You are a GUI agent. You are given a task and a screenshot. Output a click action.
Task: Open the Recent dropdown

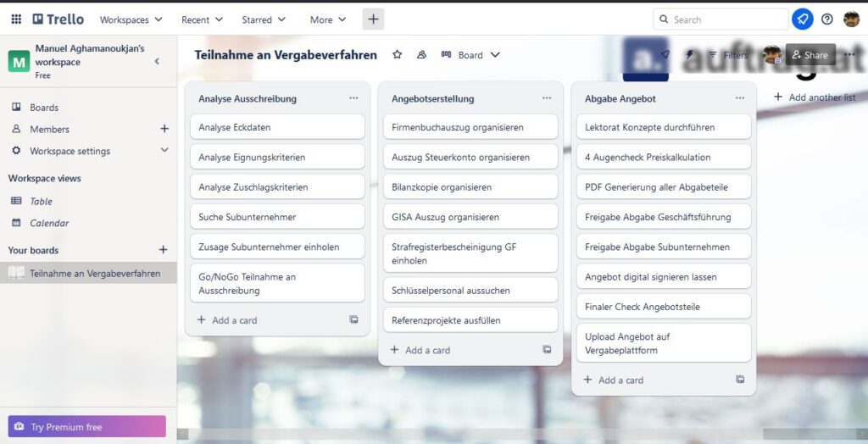point(202,19)
